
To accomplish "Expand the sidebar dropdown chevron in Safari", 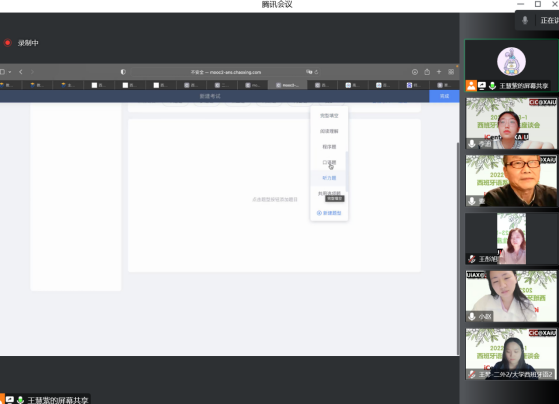I will [10, 72].
